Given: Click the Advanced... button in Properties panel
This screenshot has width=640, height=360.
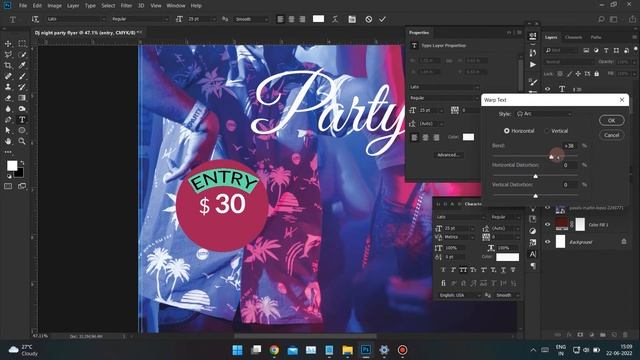Looking at the screenshot, I should click(448, 155).
